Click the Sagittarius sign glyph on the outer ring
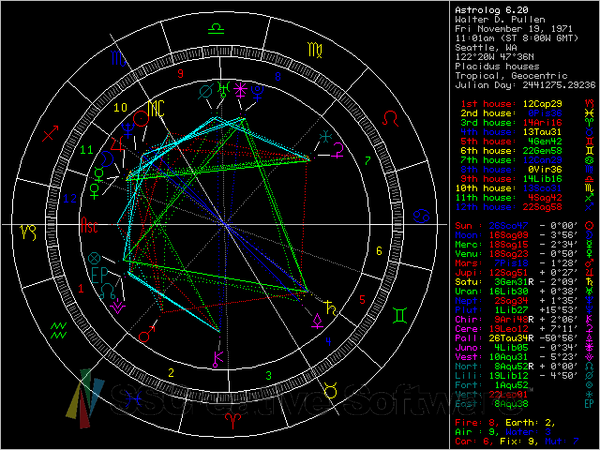The width and height of the screenshot is (600, 450). pos(51,133)
